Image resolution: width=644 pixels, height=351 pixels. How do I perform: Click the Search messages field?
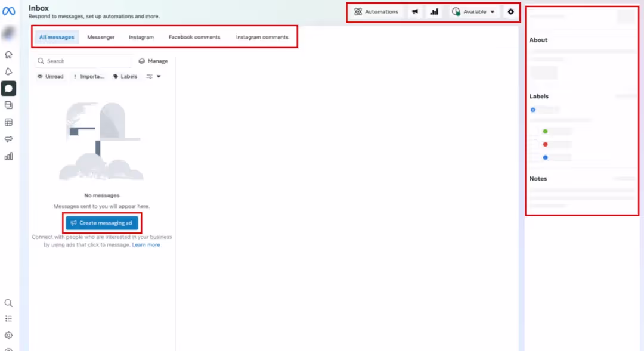tap(83, 61)
